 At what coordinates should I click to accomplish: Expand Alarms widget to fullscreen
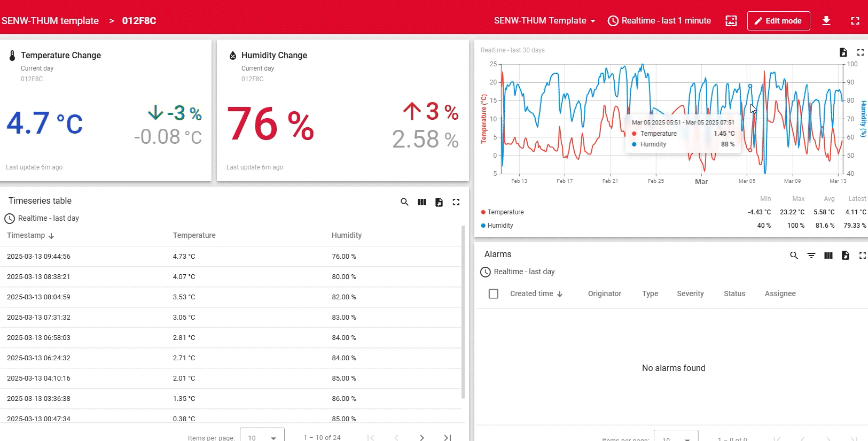click(862, 256)
